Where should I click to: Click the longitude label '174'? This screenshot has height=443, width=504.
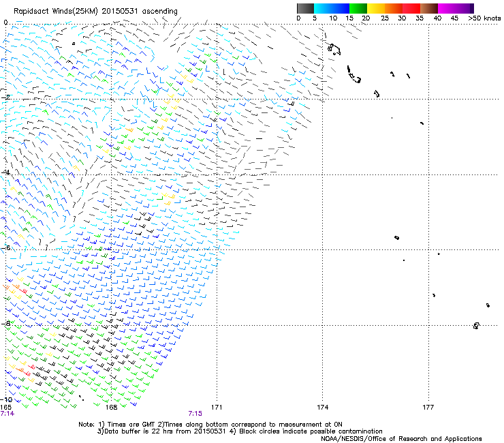coord(322,408)
